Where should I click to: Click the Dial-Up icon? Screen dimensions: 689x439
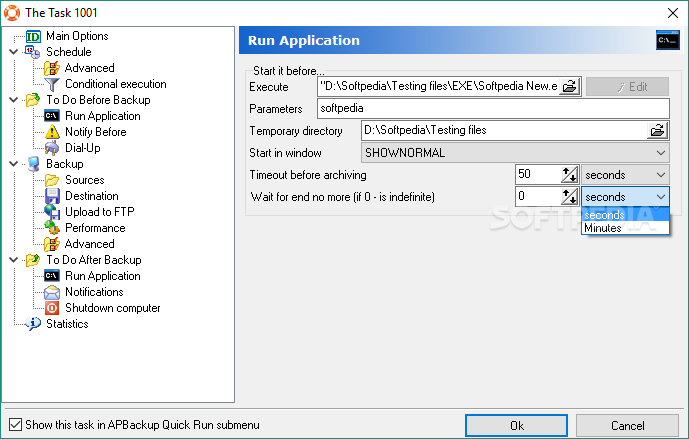[x=52, y=148]
